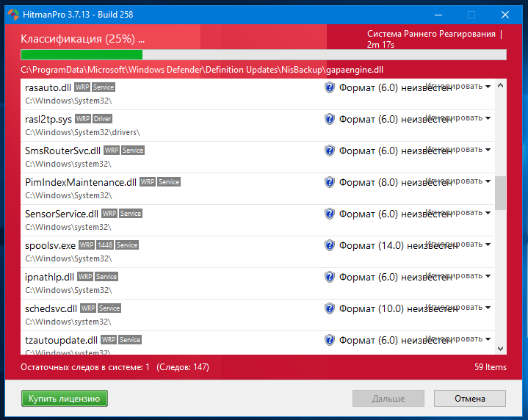Click WRP tag on rasauto.dll

click(x=82, y=87)
